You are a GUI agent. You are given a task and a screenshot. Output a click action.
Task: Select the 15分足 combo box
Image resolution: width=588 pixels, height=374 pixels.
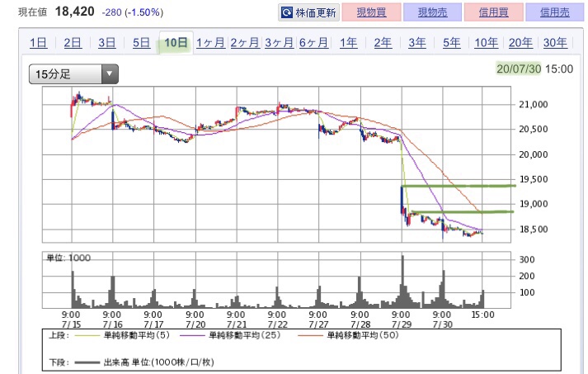[x=74, y=74]
